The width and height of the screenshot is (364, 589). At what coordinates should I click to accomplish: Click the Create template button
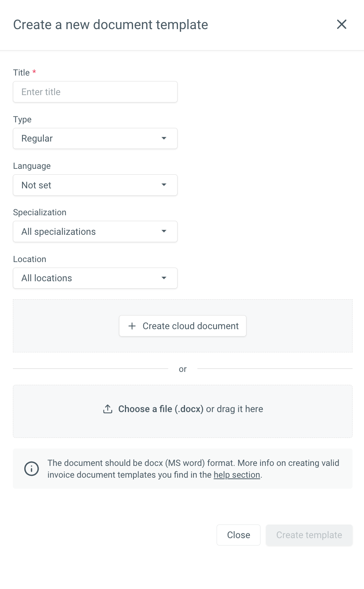(309, 535)
